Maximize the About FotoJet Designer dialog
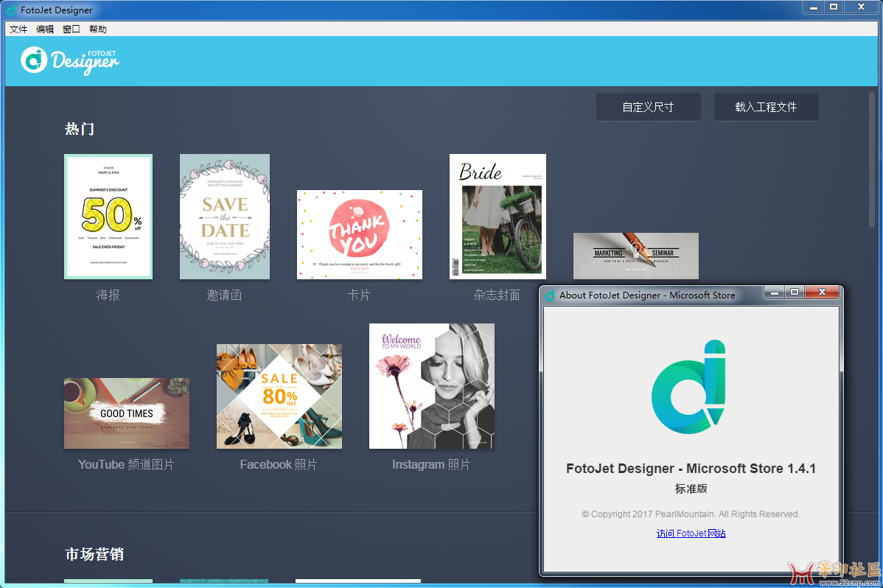Screen dimensions: 883x588 (795, 292)
